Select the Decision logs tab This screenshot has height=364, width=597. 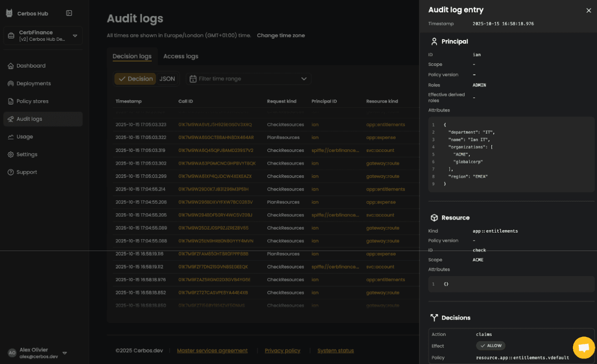click(x=132, y=56)
